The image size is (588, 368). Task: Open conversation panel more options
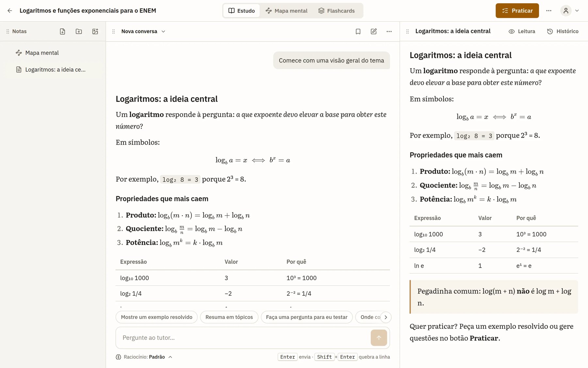pyautogui.click(x=389, y=31)
